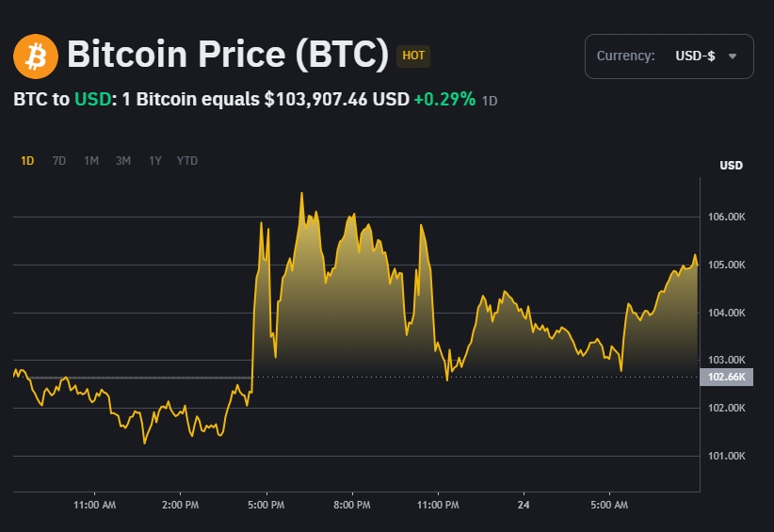Viewport: 774px width, 532px height.
Task: Show the 1M price history
Action: coord(91,161)
